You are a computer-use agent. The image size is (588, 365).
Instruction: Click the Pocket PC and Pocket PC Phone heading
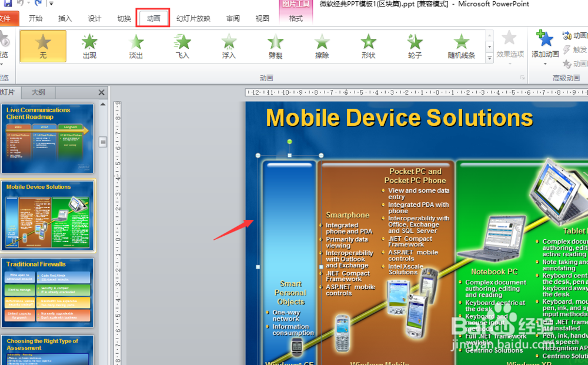coord(415,176)
